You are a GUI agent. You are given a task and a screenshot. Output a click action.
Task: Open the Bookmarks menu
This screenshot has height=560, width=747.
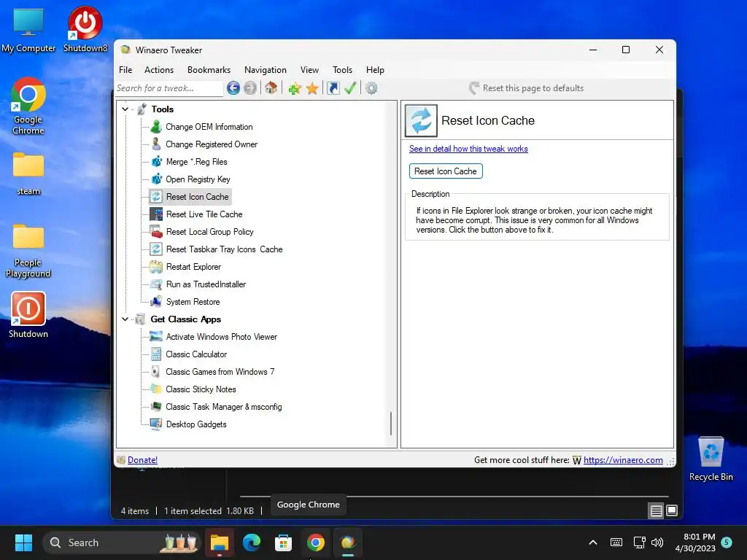pyautogui.click(x=209, y=70)
